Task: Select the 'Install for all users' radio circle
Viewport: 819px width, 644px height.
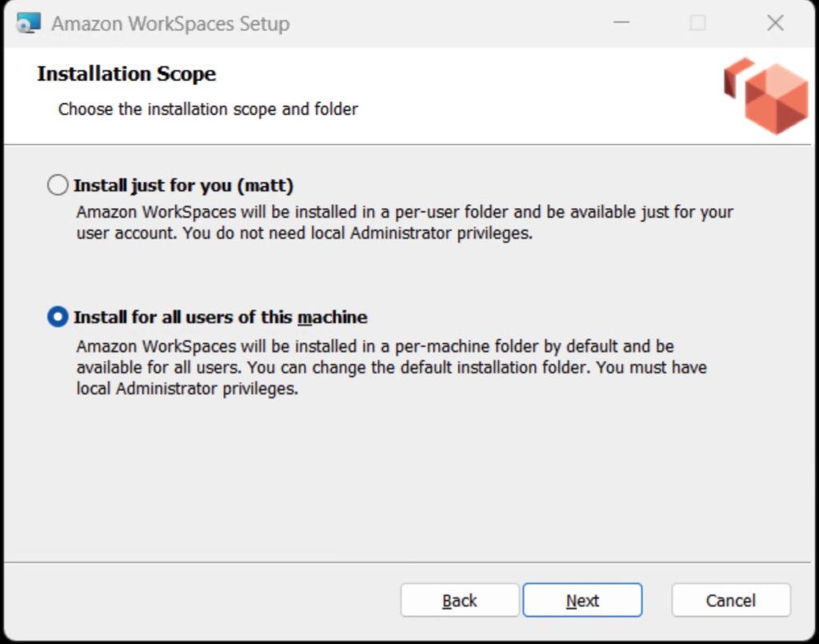Action: 58,317
